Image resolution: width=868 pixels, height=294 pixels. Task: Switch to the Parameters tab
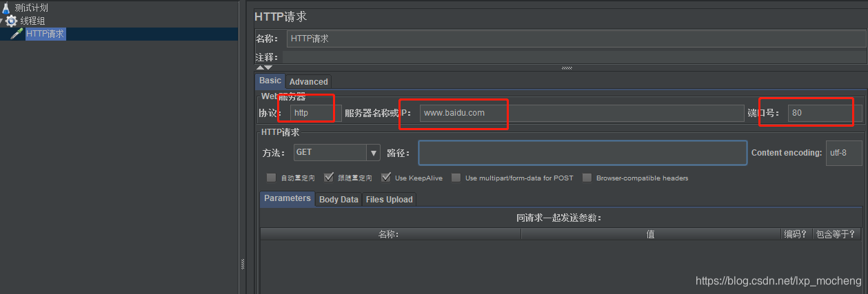(287, 198)
